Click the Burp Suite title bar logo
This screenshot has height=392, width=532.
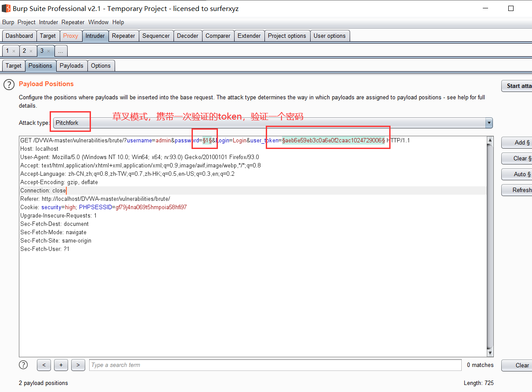(6, 8)
